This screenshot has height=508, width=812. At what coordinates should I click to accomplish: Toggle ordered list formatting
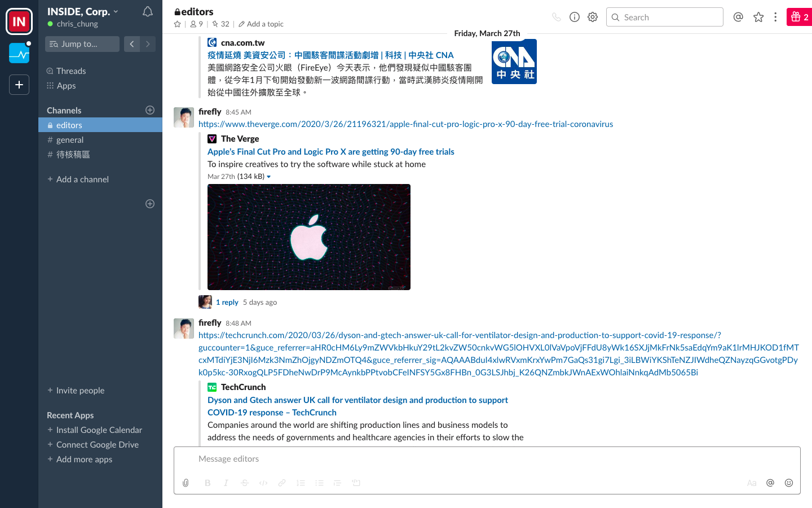[x=301, y=483]
